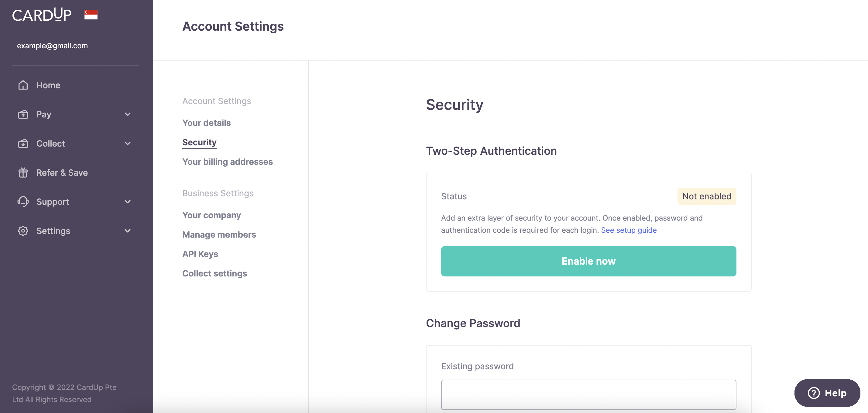Expand the Support menu chevron

click(127, 201)
